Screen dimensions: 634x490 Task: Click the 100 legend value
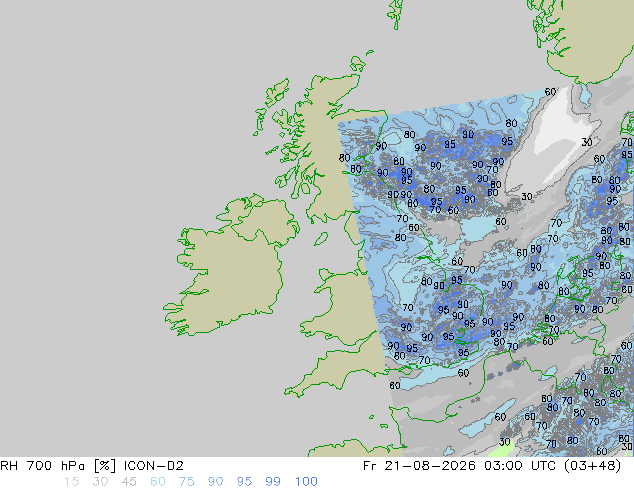coord(306,482)
